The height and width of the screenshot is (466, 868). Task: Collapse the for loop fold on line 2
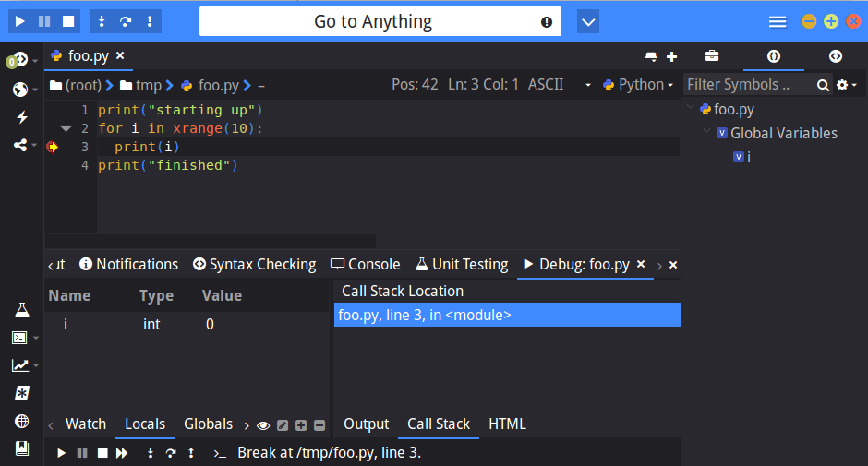pos(66,128)
